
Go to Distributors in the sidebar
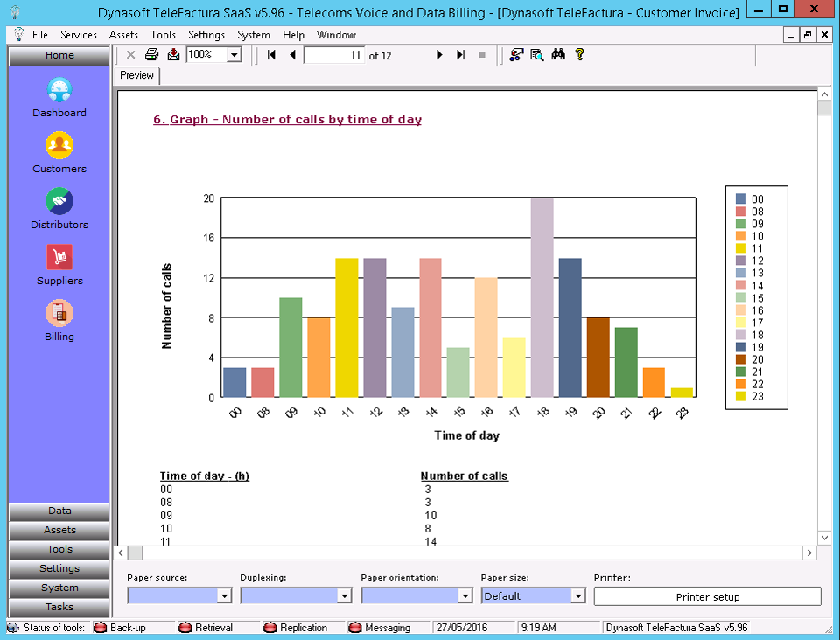pos(59,202)
